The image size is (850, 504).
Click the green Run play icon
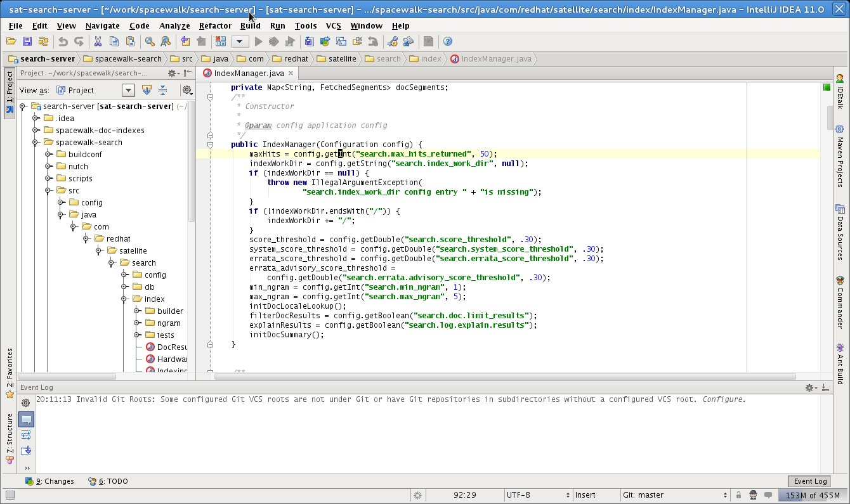[x=258, y=41]
